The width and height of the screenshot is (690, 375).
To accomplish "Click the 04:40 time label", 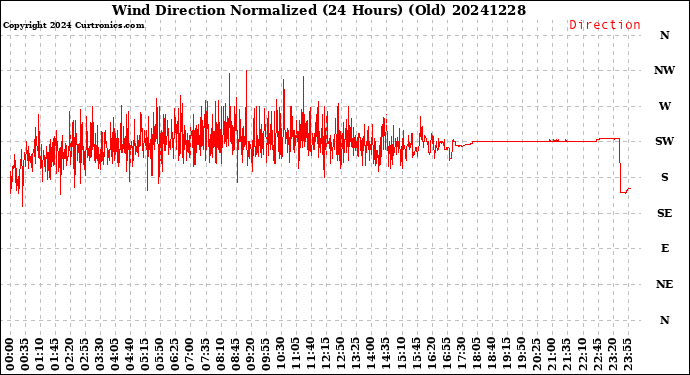I will (130, 354).
